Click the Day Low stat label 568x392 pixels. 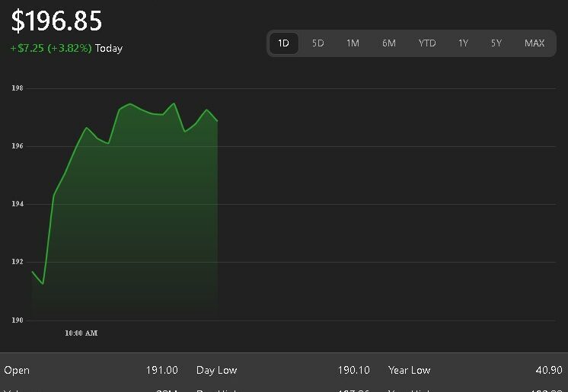tap(216, 371)
